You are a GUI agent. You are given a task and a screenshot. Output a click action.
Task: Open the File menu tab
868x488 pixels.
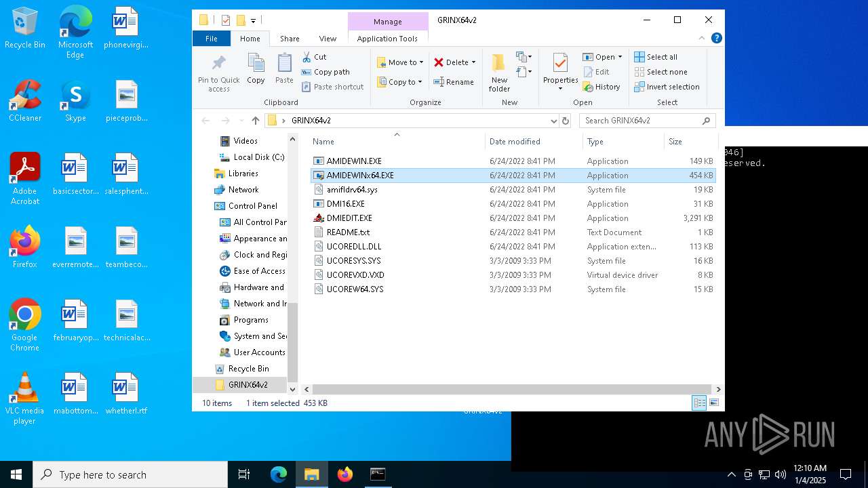coord(212,39)
